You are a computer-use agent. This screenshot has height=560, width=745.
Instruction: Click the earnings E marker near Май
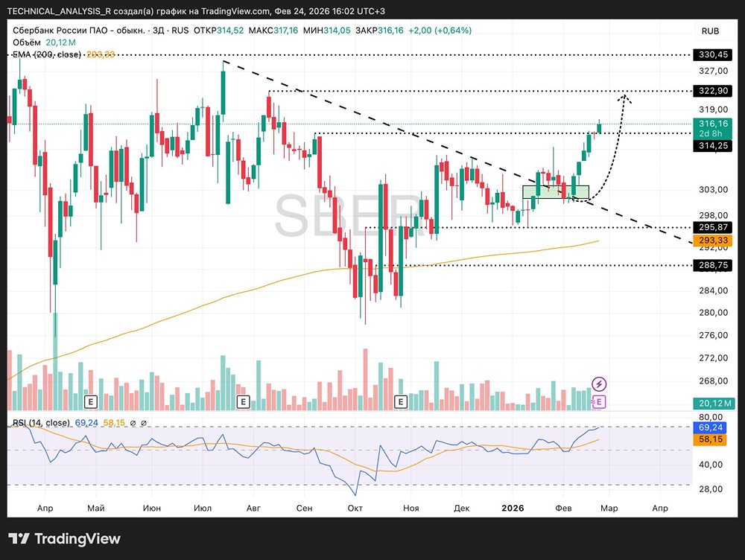90,402
